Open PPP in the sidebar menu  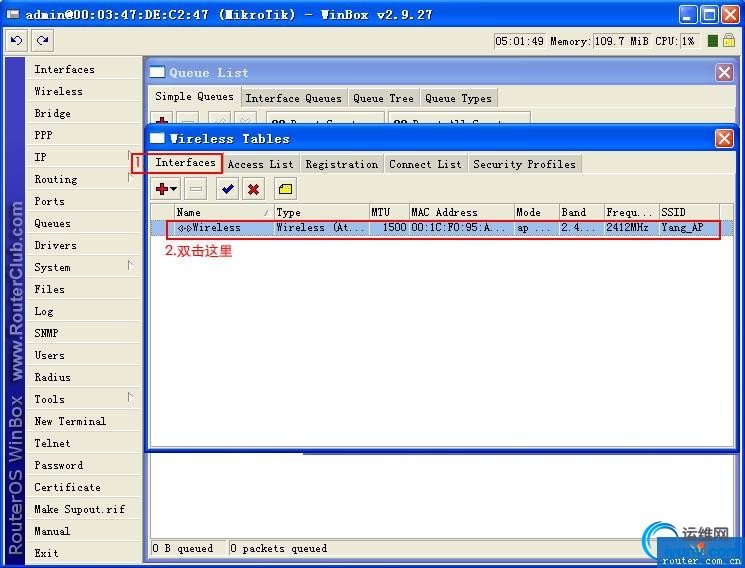[x=83, y=135]
